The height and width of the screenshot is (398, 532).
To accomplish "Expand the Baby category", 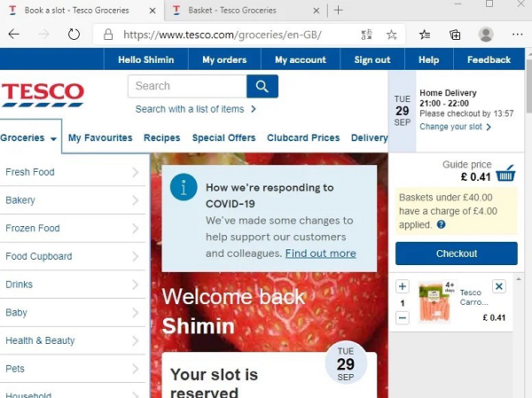I will click(x=73, y=313).
